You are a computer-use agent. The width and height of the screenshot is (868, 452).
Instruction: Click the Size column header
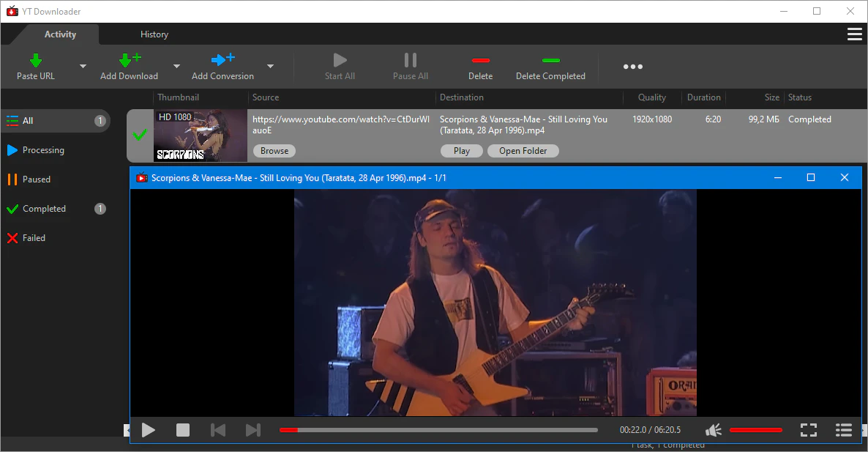tap(771, 97)
